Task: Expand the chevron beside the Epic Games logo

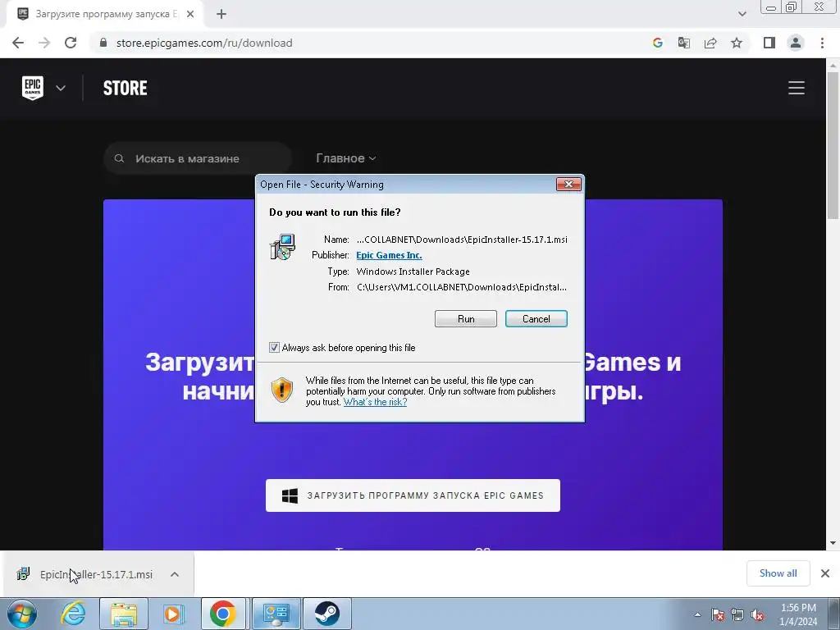Action: click(x=61, y=88)
